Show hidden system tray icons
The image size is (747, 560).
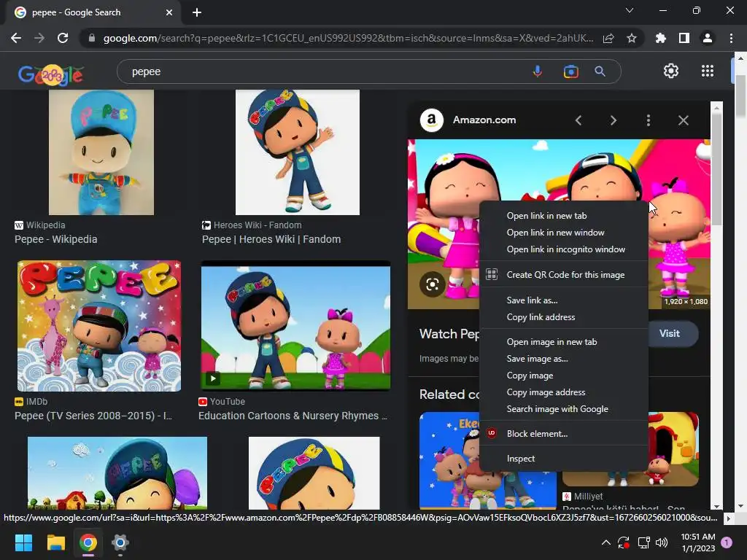coord(606,542)
